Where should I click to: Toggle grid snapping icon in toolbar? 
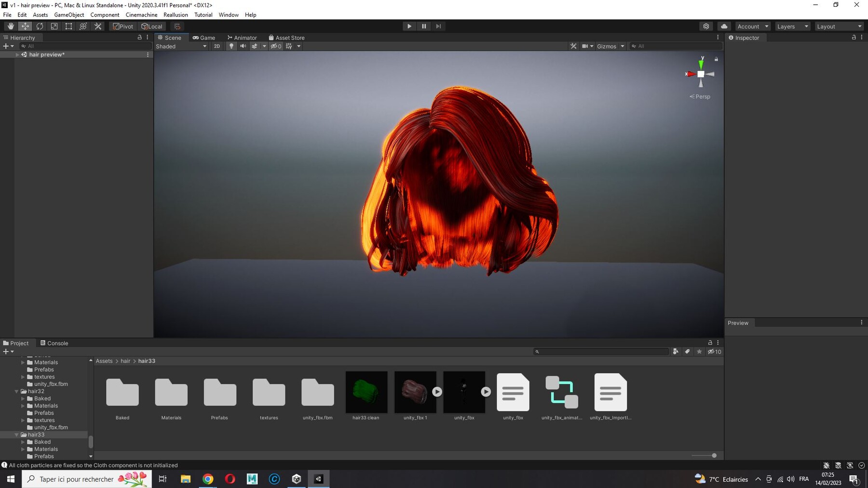coord(177,26)
